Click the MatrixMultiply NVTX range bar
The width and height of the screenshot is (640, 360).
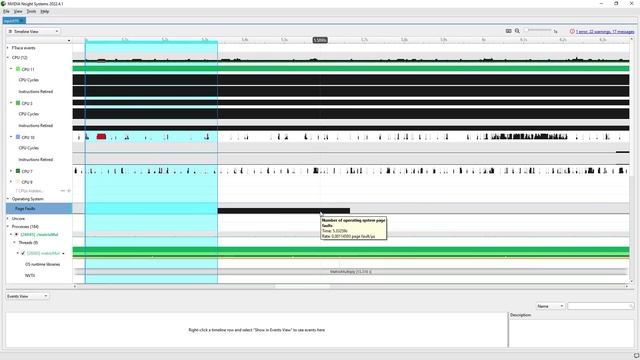point(351,271)
